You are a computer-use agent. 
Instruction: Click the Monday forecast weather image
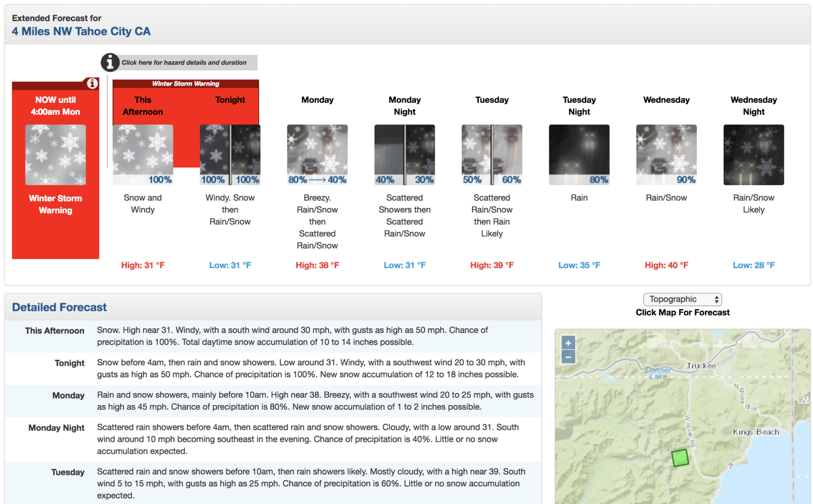[318, 155]
